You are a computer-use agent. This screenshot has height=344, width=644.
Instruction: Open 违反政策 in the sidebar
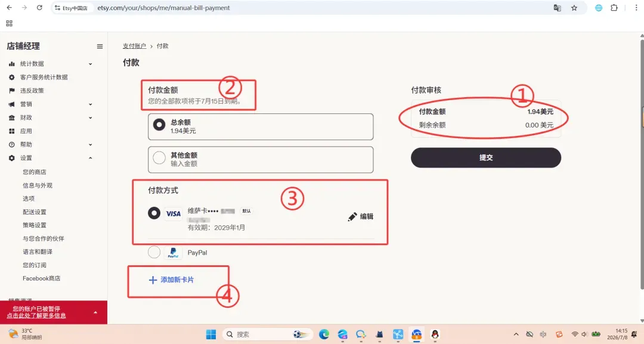pyautogui.click(x=32, y=91)
